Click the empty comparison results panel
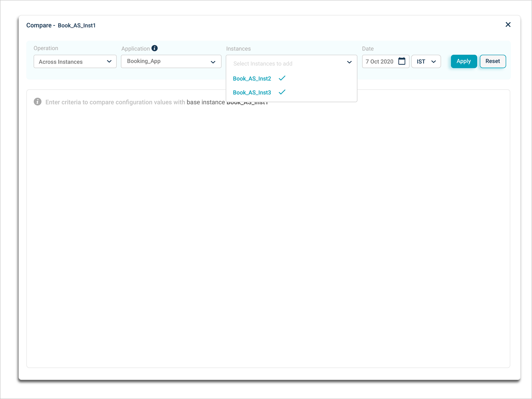Viewport: 532px width, 399px height. pos(268,238)
